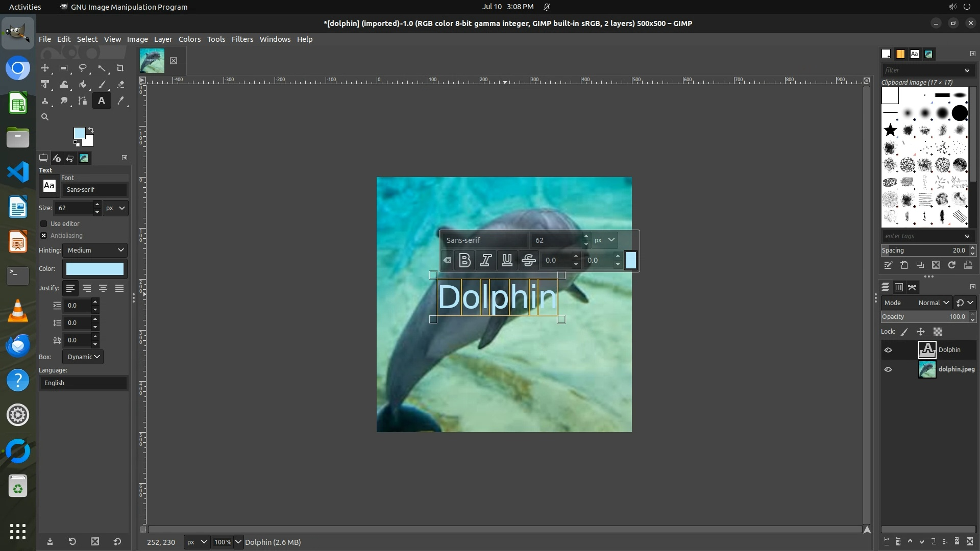This screenshot has width=980, height=551.
Task: Select the dolphin.jpeg layer
Action: tap(955, 369)
